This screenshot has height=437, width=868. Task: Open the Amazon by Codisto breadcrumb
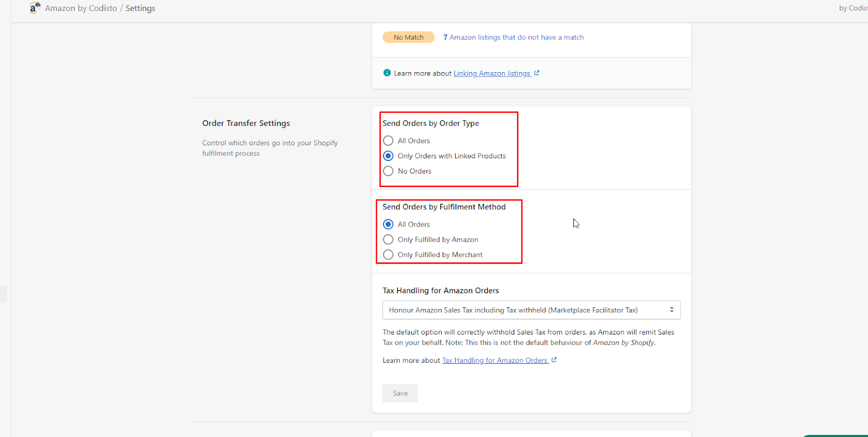tap(81, 8)
